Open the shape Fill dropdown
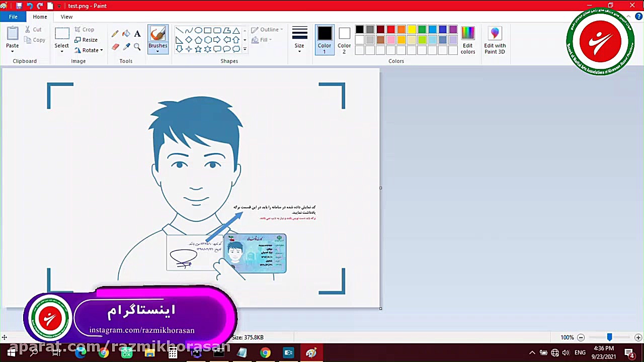The height and width of the screenshot is (362, 644). [262, 40]
